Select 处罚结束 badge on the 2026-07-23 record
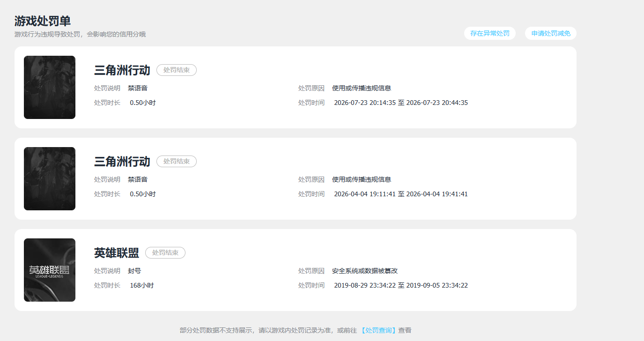This screenshot has width=644, height=341. (177, 70)
